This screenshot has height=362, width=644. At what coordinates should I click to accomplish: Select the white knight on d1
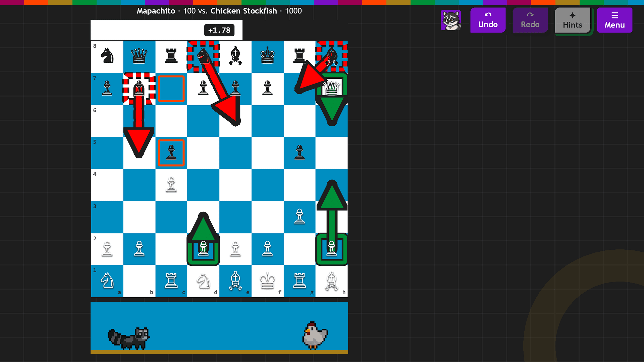(203, 281)
